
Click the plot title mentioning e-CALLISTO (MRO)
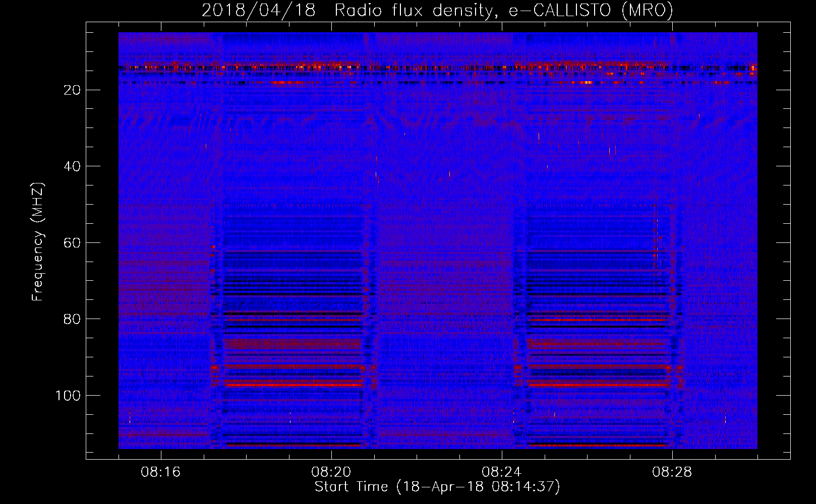pos(437,11)
